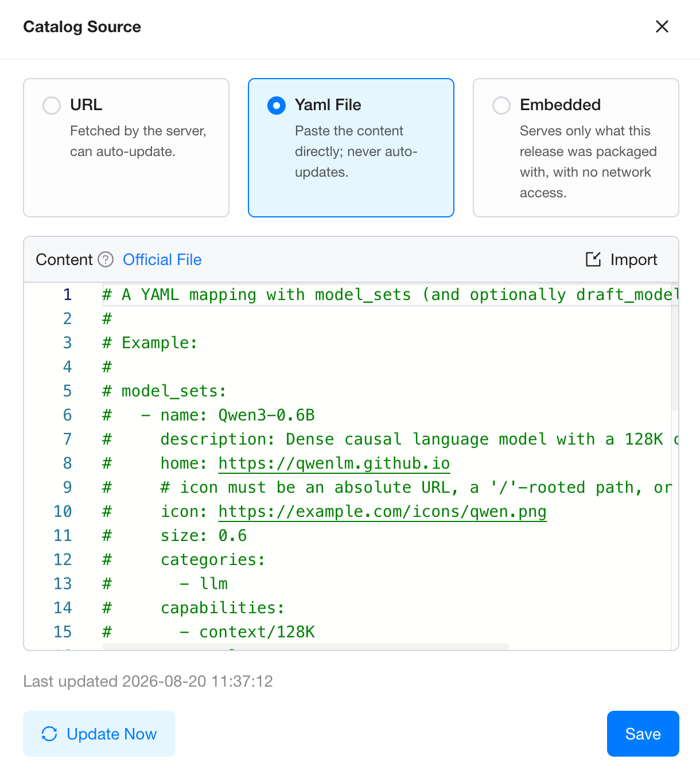Click the 'Catalog Source' dialog title
Image resolution: width=700 pixels, height=771 pixels.
click(x=82, y=27)
